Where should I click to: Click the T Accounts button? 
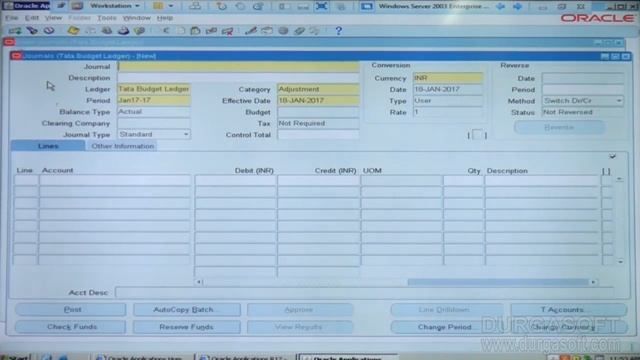[x=569, y=310]
